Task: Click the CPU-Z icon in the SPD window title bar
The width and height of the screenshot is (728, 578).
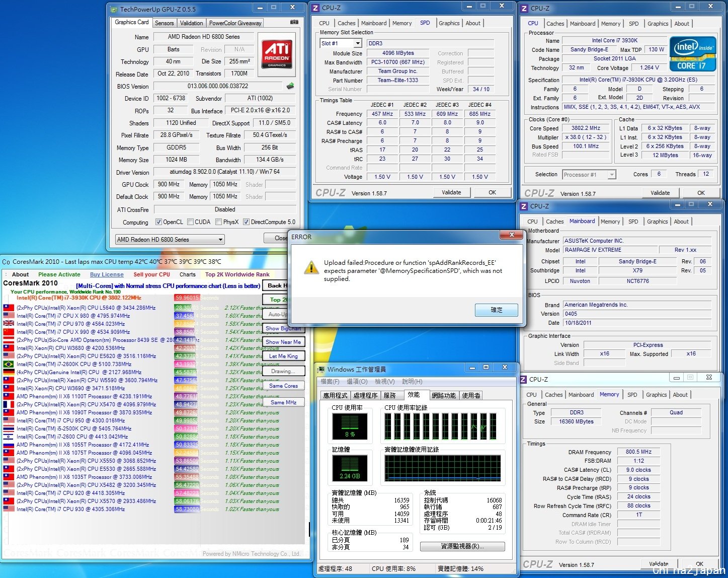Action: tap(315, 8)
